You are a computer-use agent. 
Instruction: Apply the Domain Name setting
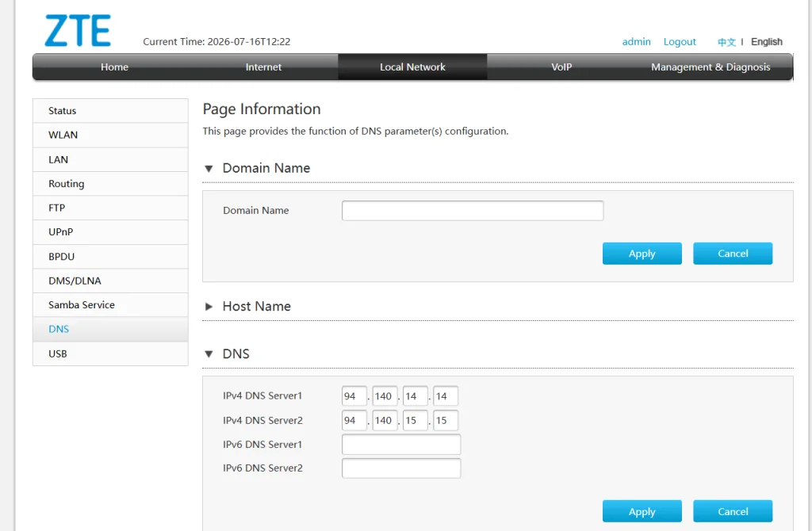[x=642, y=254]
